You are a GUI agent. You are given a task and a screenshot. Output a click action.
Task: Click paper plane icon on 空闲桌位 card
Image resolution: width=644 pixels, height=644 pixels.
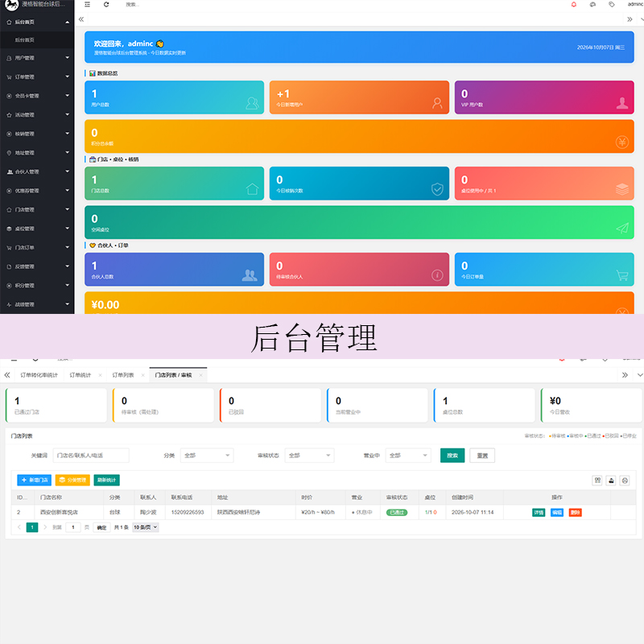click(622, 228)
